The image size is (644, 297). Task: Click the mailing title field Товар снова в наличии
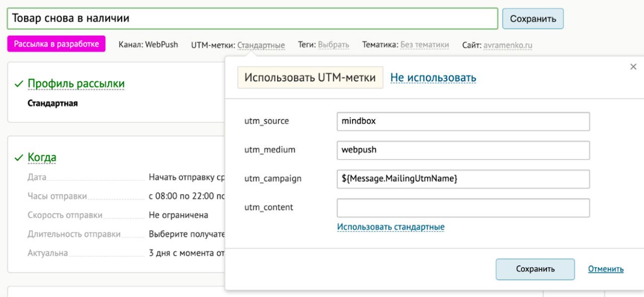pyautogui.click(x=252, y=19)
